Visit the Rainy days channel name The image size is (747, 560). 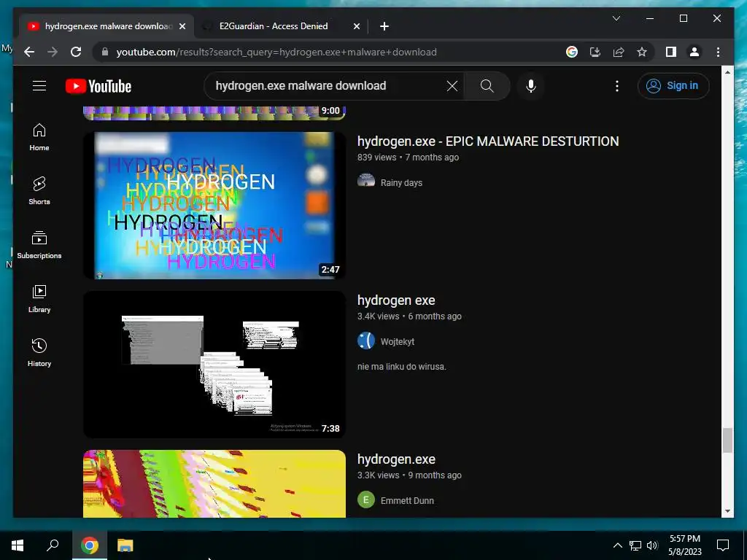point(401,183)
